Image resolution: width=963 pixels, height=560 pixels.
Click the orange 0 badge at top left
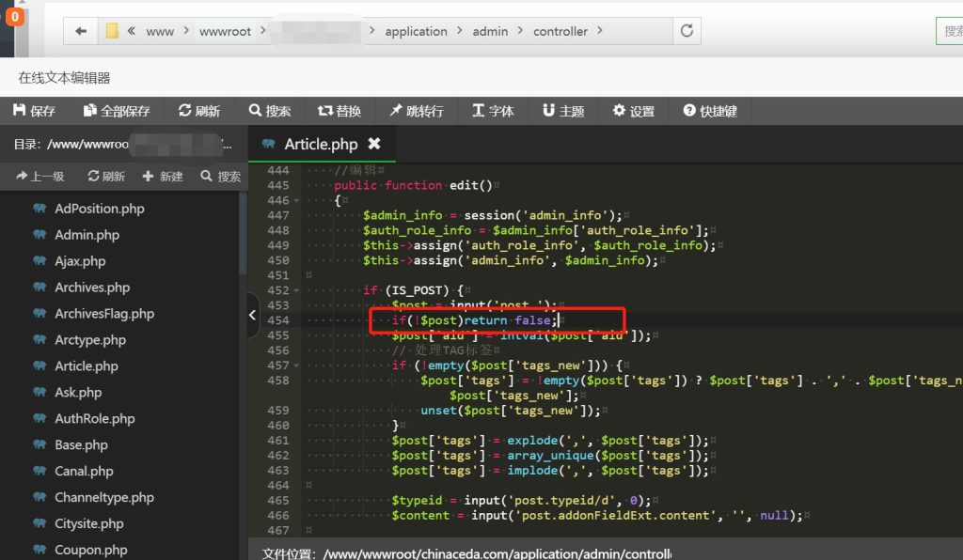(15, 17)
